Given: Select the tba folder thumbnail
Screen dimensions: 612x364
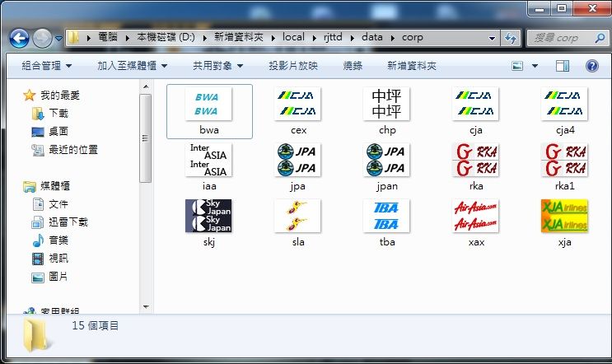Looking at the screenshot, I should tap(387, 216).
